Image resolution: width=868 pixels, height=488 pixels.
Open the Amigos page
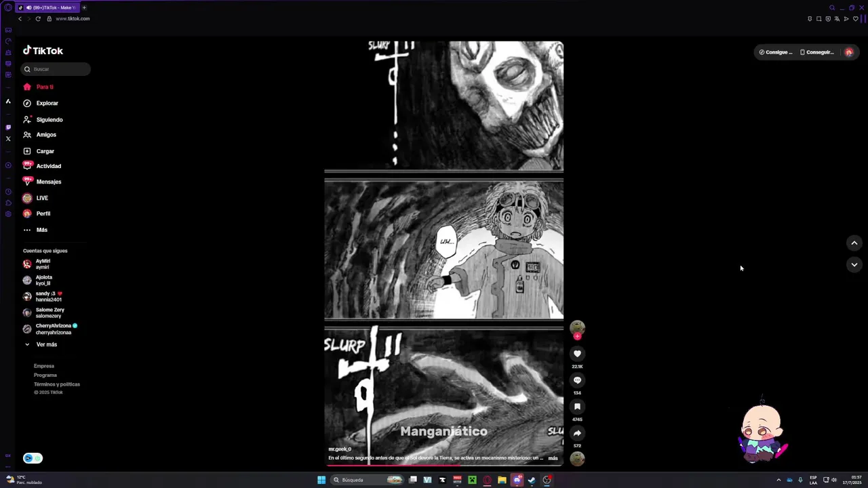[x=39, y=135]
